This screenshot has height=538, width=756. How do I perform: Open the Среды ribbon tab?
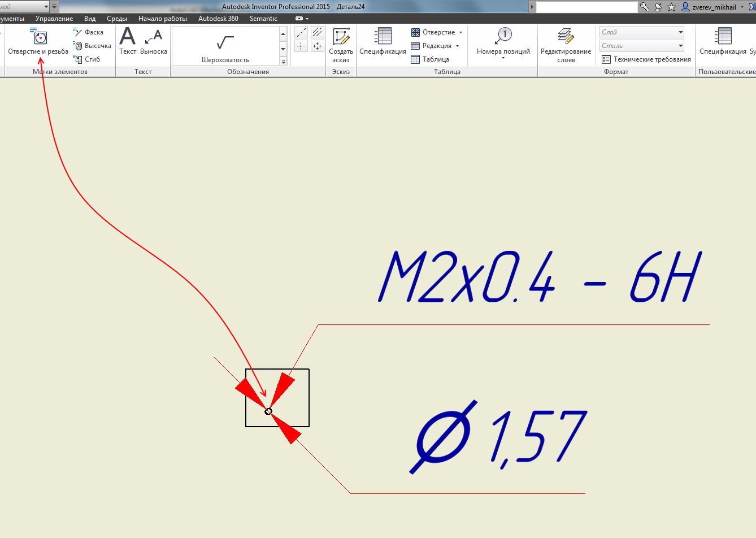117,19
